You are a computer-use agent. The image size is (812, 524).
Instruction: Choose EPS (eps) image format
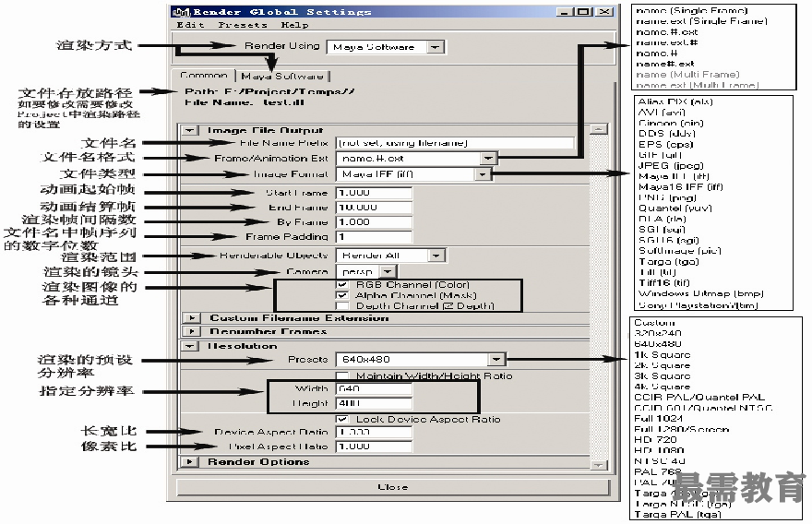click(x=665, y=145)
